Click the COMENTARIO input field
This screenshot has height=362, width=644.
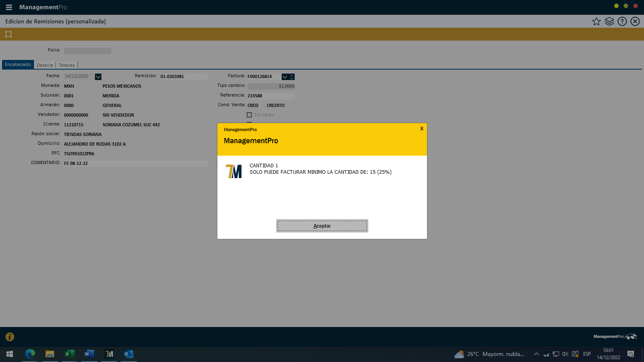(x=135, y=164)
